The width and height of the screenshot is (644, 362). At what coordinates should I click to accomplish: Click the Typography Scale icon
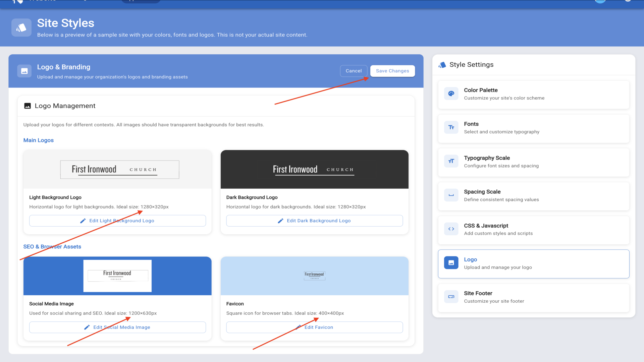(x=451, y=162)
